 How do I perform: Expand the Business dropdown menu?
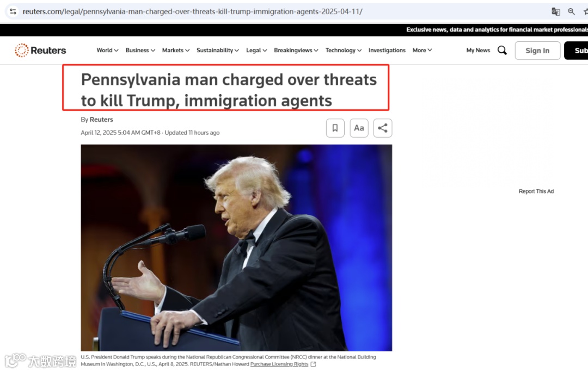click(140, 50)
